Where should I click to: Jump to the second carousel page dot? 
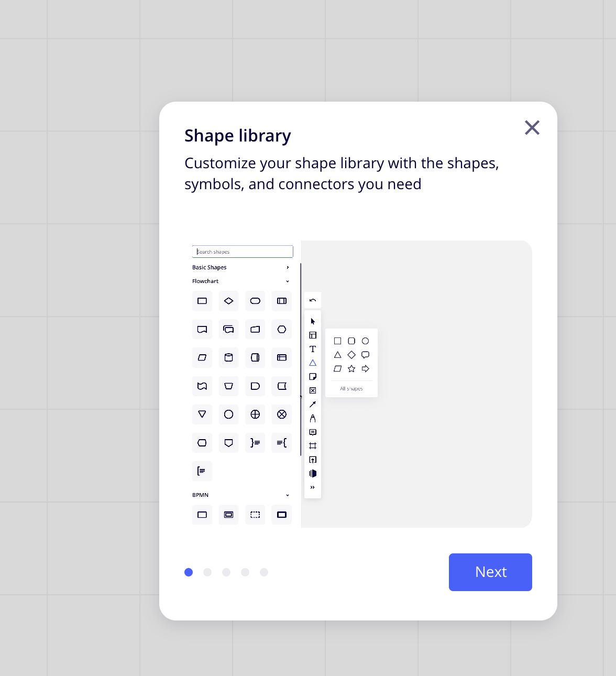point(207,572)
